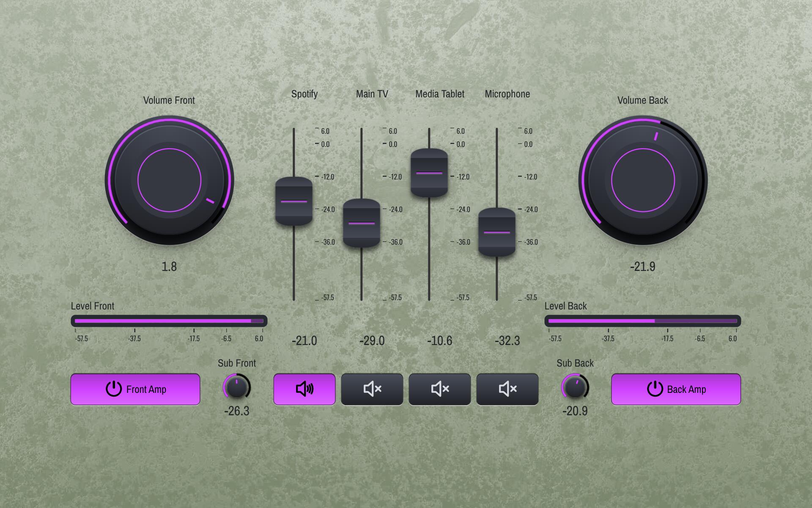Screen dimensions: 812x508
Task: Toggle the Back Amp power button
Action: point(676,389)
